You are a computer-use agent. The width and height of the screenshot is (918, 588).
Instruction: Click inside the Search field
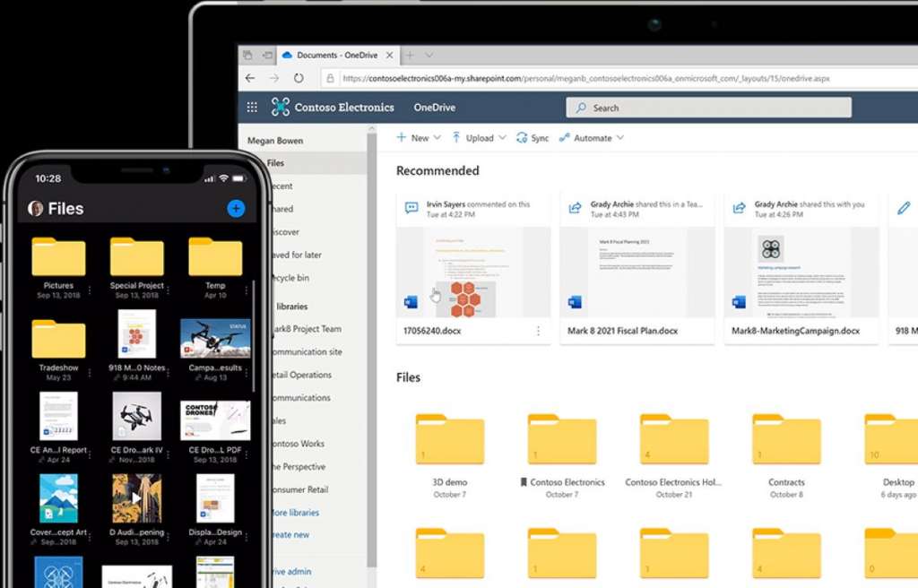(x=708, y=107)
